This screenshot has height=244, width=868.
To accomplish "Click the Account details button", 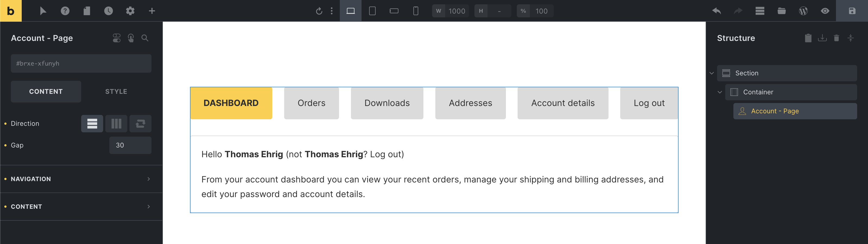I will click(x=562, y=103).
